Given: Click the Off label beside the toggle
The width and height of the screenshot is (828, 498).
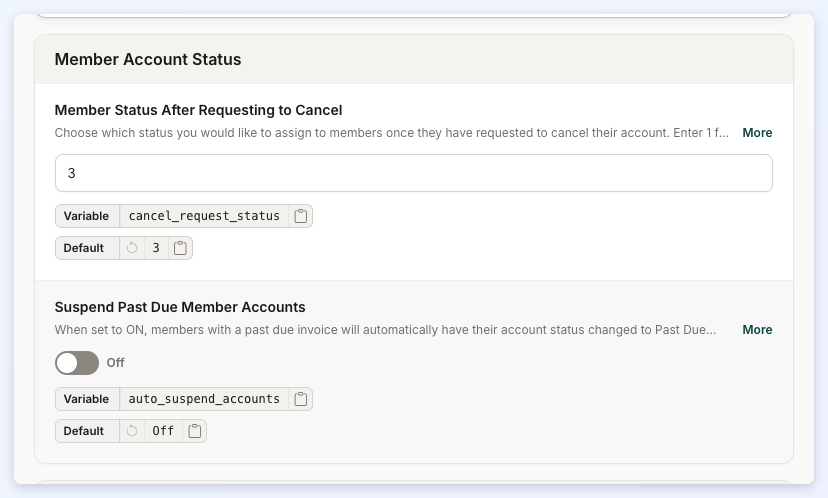Looking at the screenshot, I should click(x=115, y=363).
